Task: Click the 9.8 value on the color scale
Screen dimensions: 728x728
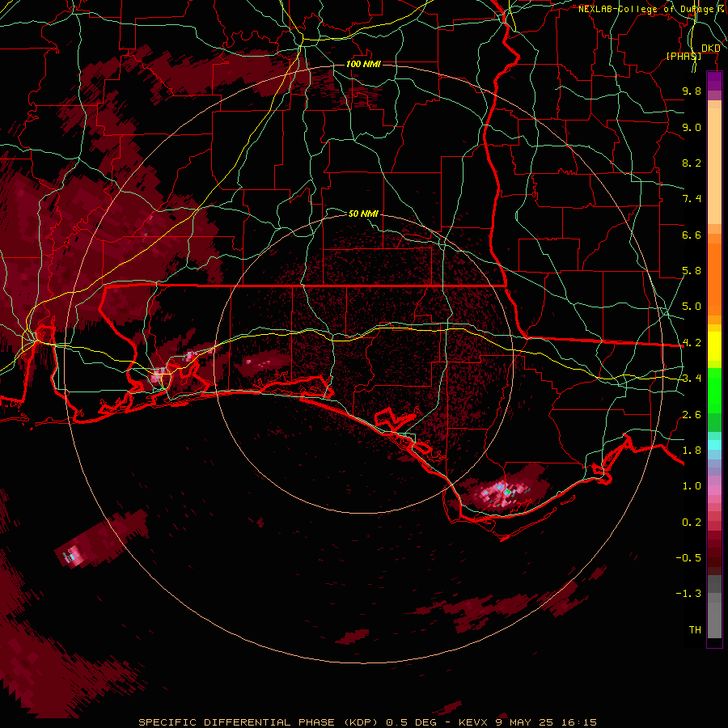Action: 692,91
